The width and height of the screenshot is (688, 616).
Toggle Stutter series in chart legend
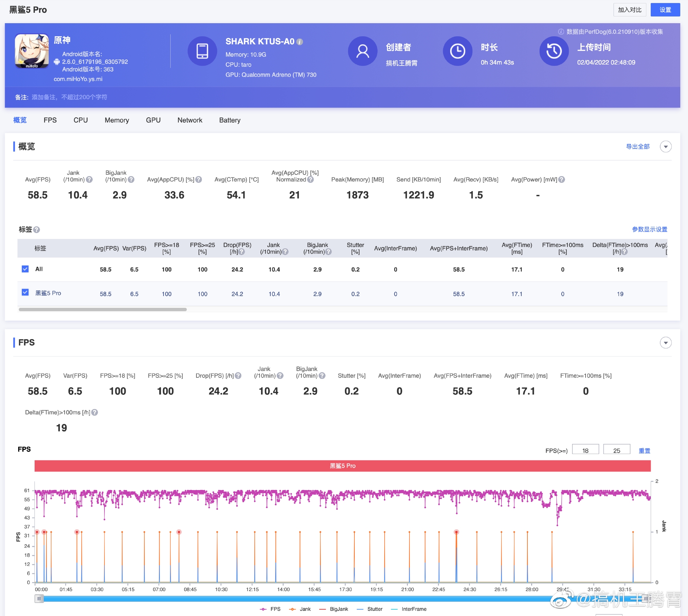pos(370,609)
